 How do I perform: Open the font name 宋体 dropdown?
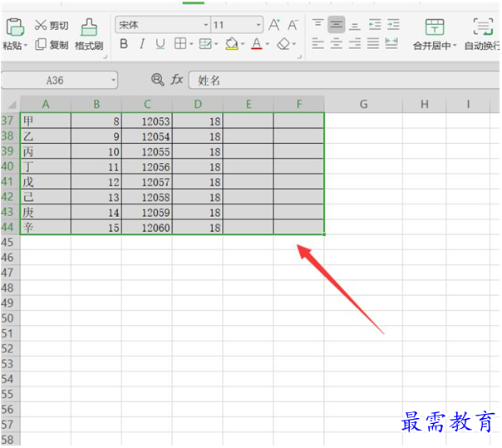click(206, 25)
